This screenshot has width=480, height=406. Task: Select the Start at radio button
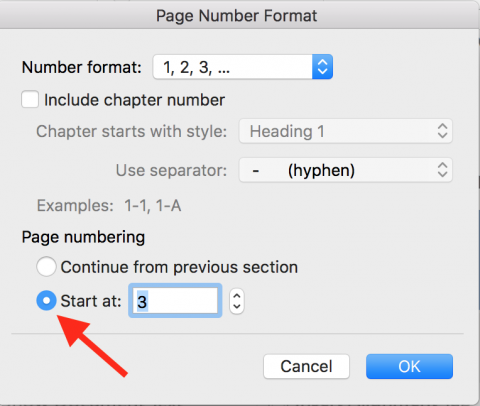[46, 301]
